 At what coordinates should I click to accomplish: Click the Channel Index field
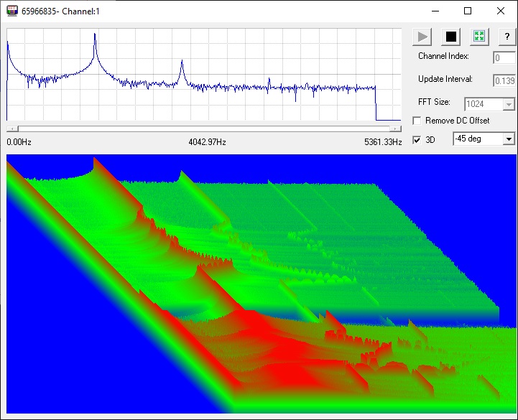[504, 57]
